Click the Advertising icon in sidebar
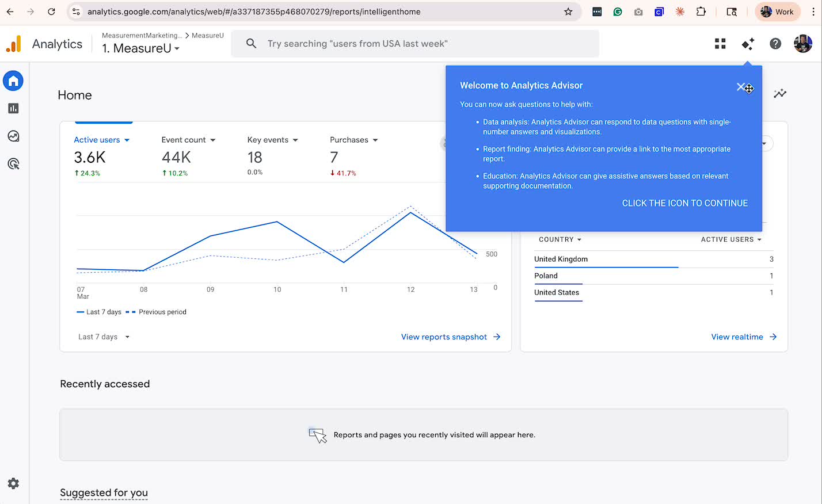This screenshot has height=504, width=822. pyautogui.click(x=13, y=163)
